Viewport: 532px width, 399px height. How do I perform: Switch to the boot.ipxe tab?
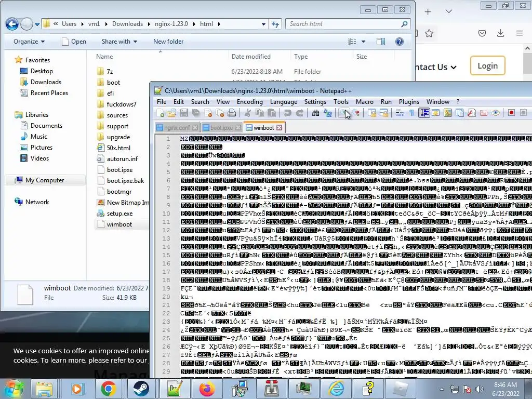pyautogui.click(x=221, y=128)
